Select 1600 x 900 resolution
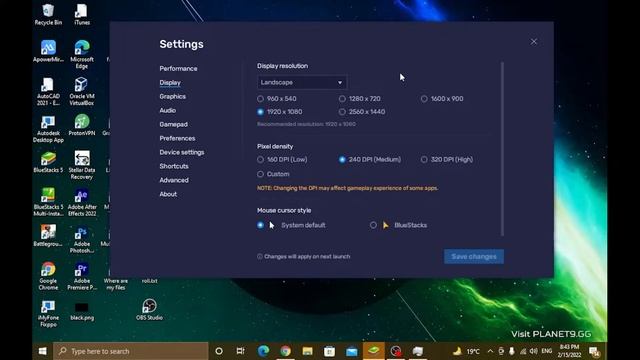Image resolution: width=640 pixels, height=360 pixels. (424, 99)
